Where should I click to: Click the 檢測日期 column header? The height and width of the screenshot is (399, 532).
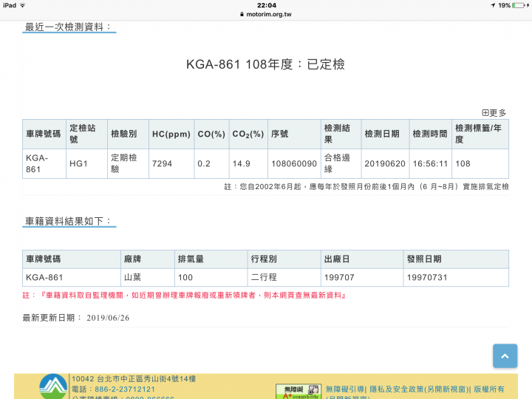385,134
